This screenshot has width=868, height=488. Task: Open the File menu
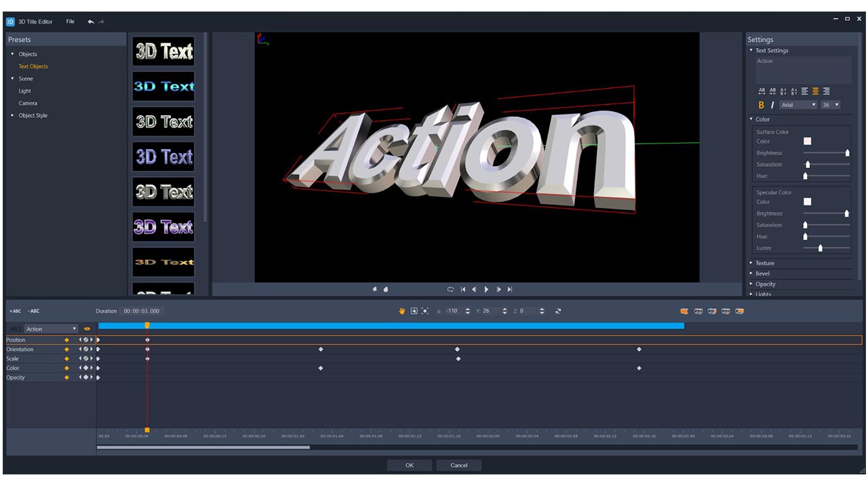pos(70,21)
